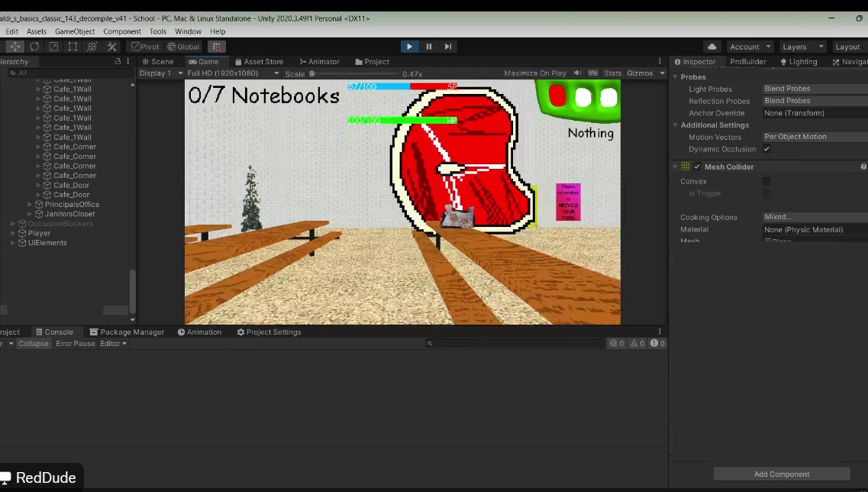The width and height of the screenshot is (868, 492).
Task: Toggle the Console Collapse button
Action: pos(34,344)
